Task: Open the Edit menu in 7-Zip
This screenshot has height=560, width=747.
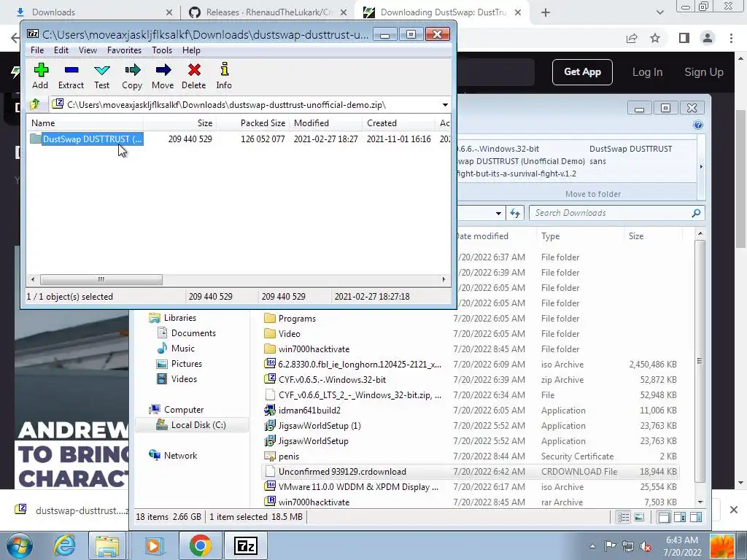Action: coord(61,50)
